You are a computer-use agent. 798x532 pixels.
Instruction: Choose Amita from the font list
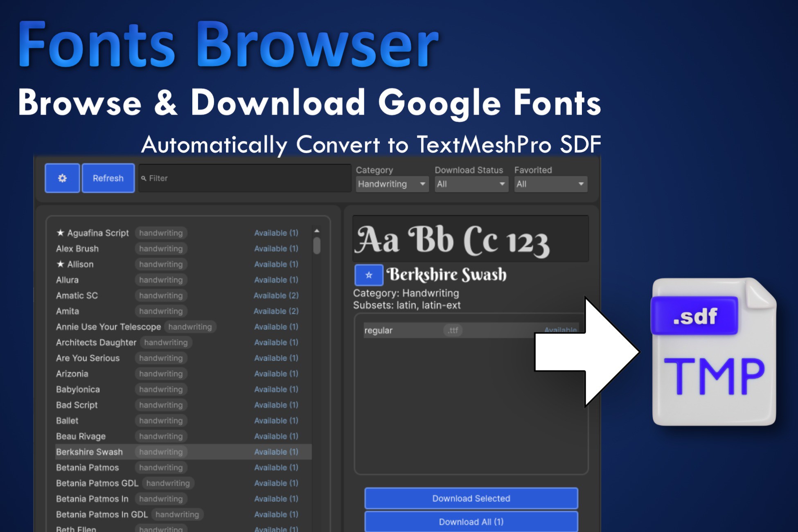(x=183, y=311)
